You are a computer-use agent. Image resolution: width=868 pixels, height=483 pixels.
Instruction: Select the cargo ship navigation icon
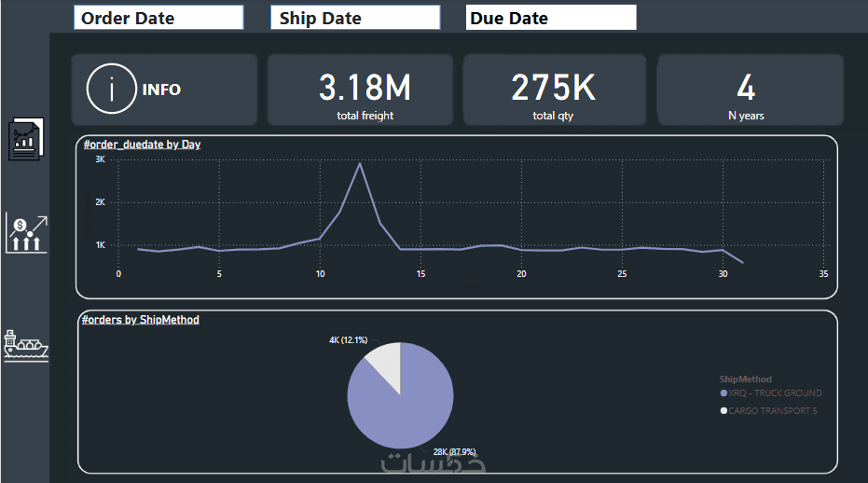click(26, 344)
